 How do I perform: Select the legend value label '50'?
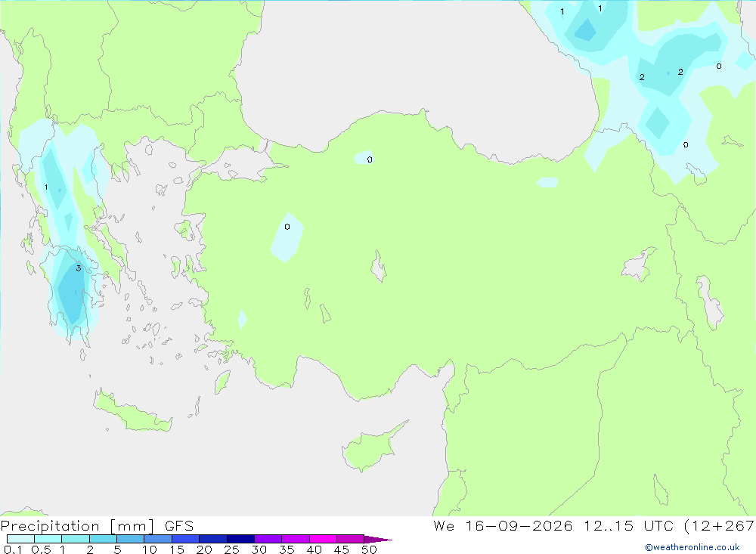(x=369, y=549)
